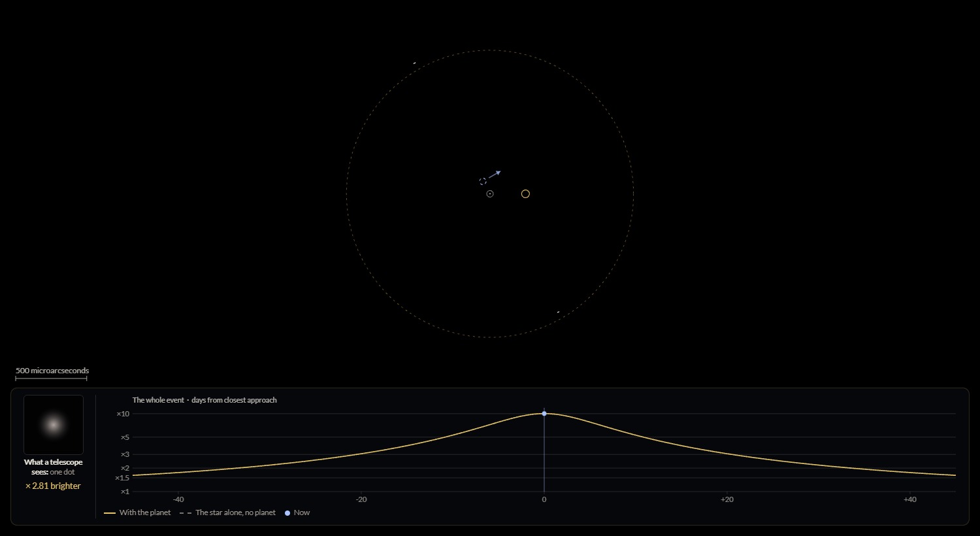Click the '× 2.81 brighter' readout
The height and width of the screenshot is (536, 980).
point(53,486)
